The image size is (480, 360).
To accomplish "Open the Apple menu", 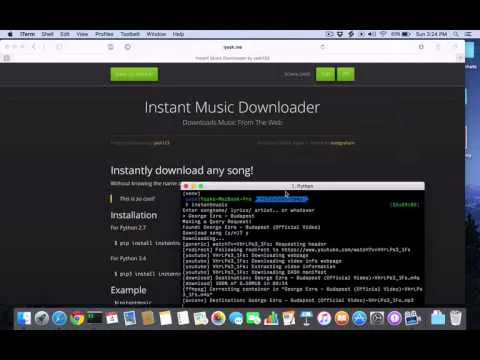I will coord(10,34).
